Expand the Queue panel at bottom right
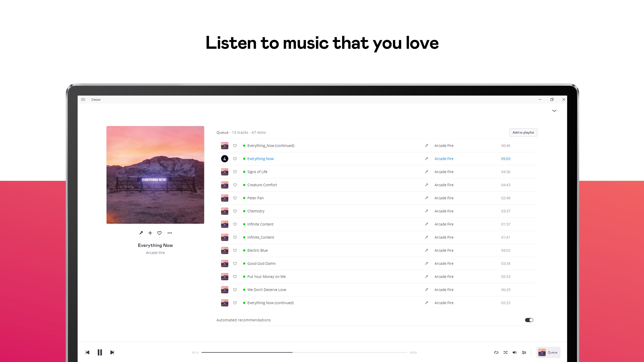Screen dimensions: 644x362 tap(548, 352)
